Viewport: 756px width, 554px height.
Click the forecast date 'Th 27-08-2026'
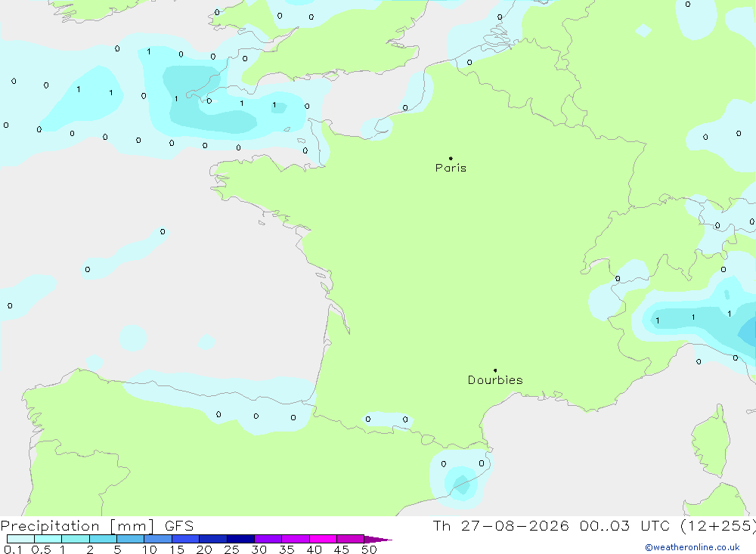tap(500, 526)
